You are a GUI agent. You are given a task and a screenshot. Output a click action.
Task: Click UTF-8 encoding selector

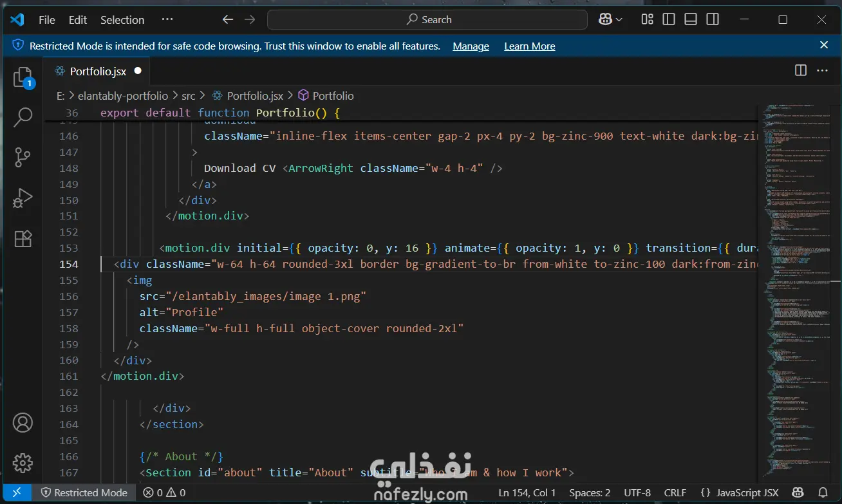pyautogui.click(x=637, y=492)
